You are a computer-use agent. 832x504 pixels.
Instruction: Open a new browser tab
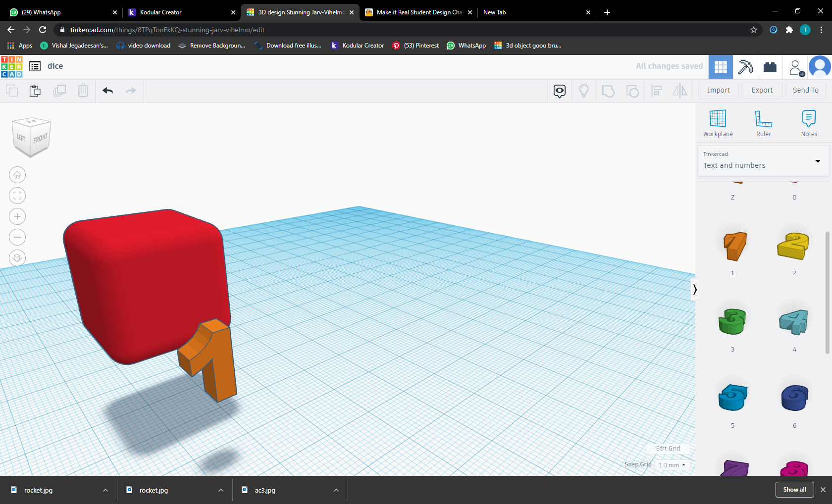[607, 12]
